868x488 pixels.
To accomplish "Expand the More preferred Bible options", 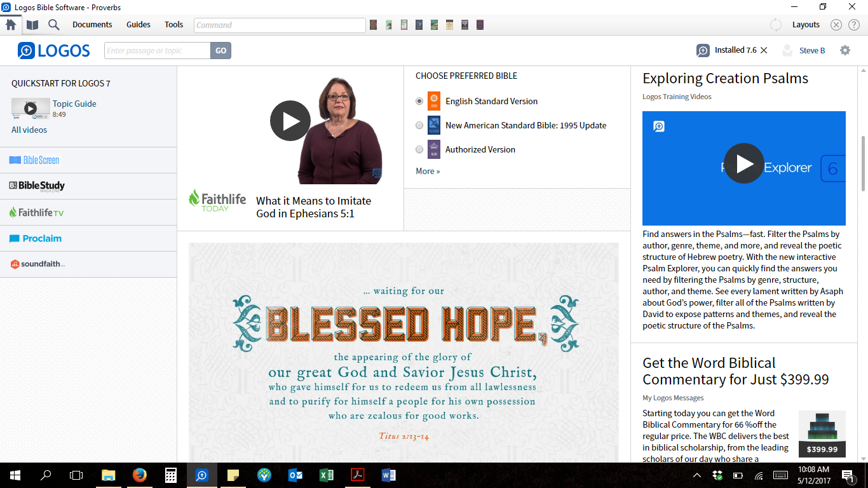I will (x=427, y=170).
